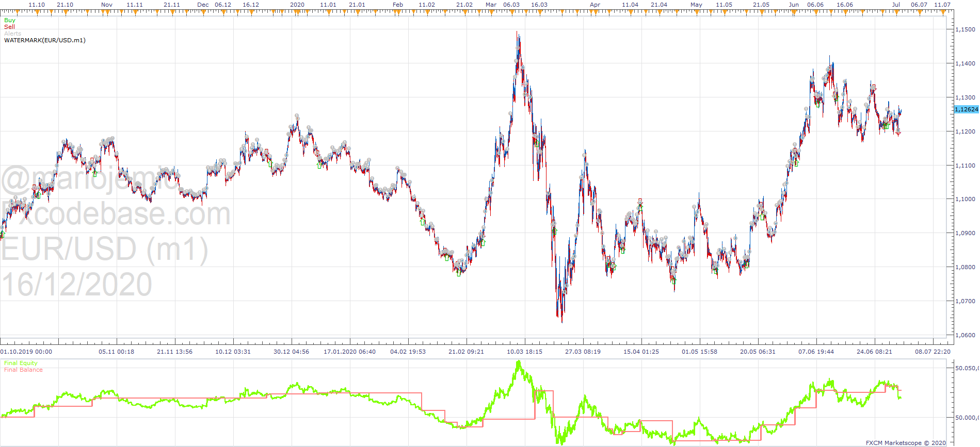Screen dimensions: 980x447
Task: Click the 50.000,0 equity axis label
Action: [x=967, y=418]
